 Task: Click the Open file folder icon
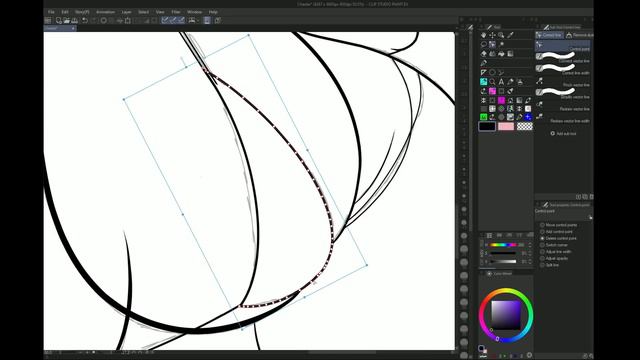[67, 20]
